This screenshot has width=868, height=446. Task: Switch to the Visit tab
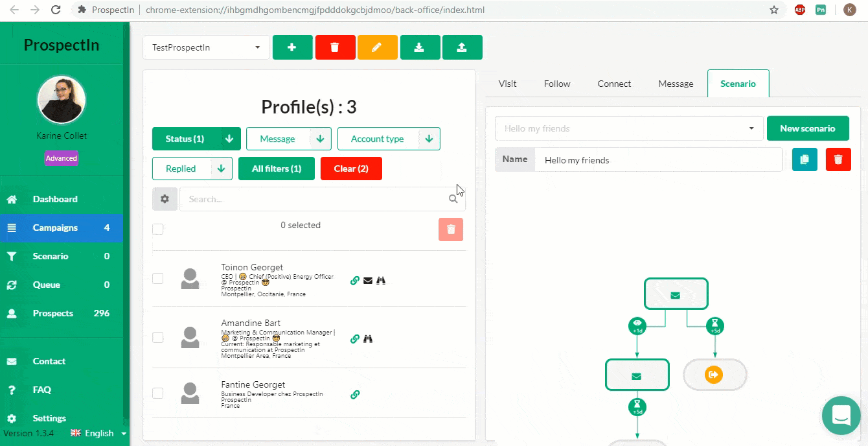(x=507, y=84)
